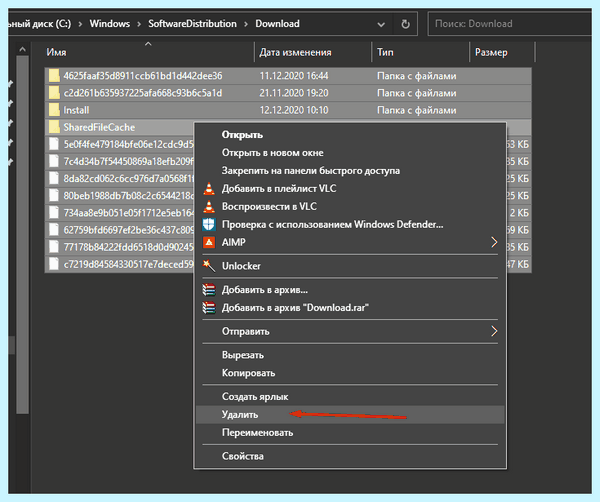Click the WinRAR icon beside Добавить в архив...
This screenshot has width=600, height=502.
[x=209, y=290]
